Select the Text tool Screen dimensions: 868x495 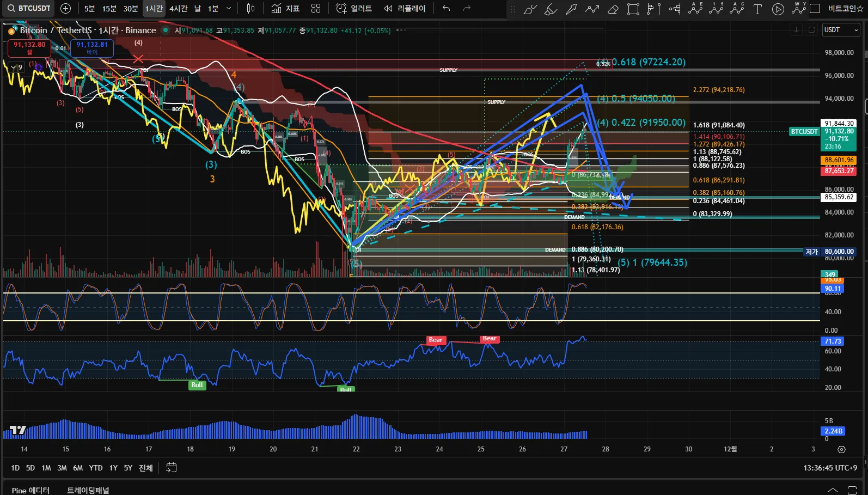(x=757, y=9)
